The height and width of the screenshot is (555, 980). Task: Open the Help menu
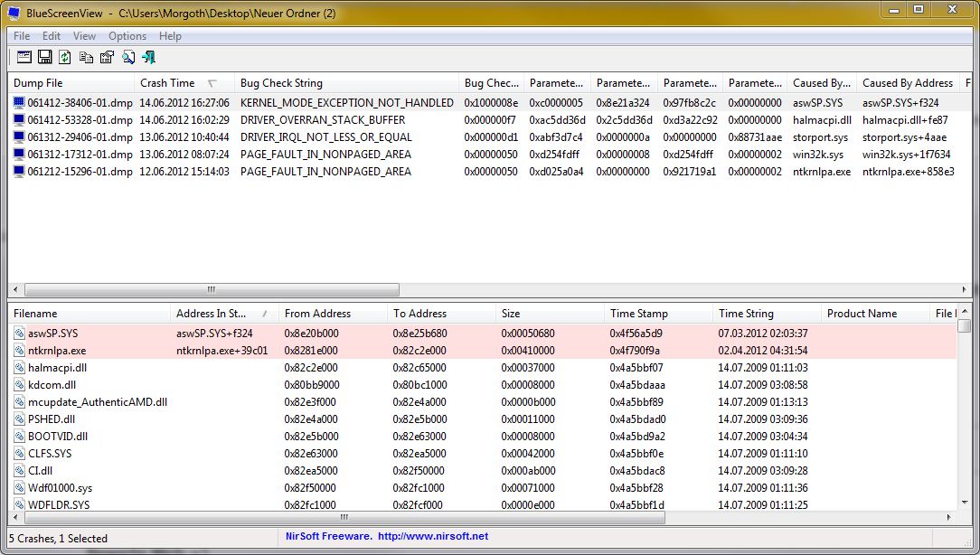pyautogui.click(x=170, y=35)
